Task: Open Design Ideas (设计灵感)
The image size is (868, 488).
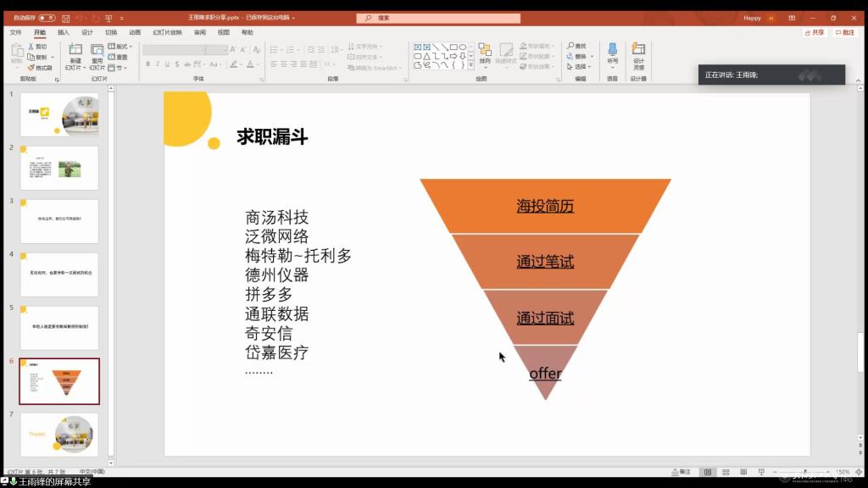Action: tap(639, 56)
